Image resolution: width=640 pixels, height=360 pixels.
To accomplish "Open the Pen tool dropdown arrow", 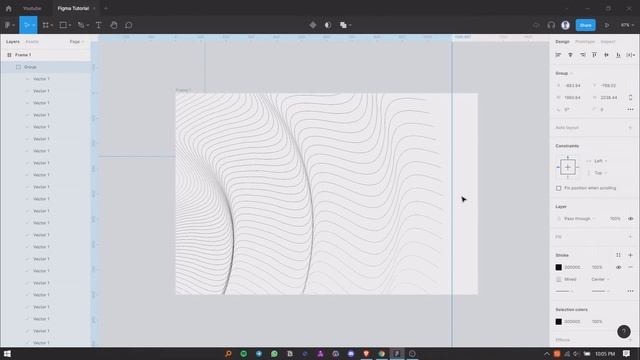I will pos(88,25).
